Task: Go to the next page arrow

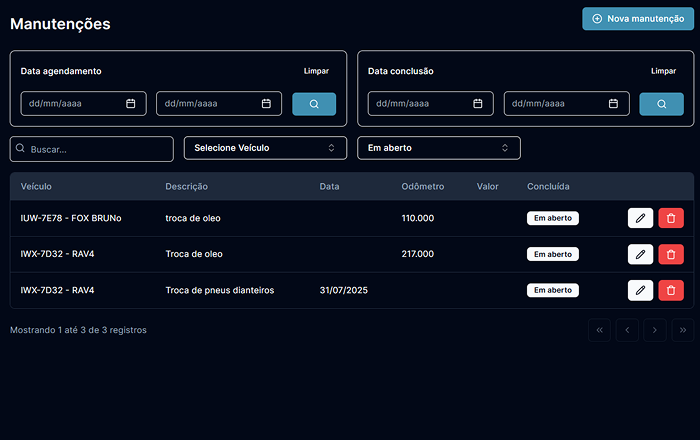Action: 655,330
